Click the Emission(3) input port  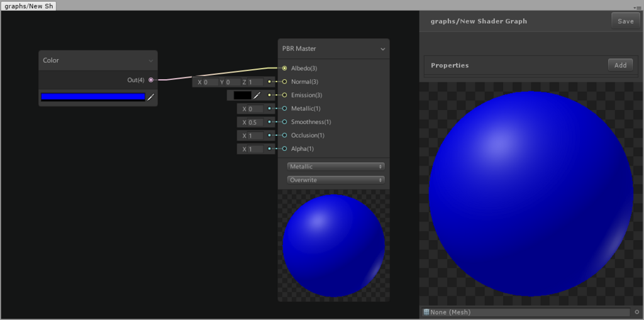click(285, 96)
